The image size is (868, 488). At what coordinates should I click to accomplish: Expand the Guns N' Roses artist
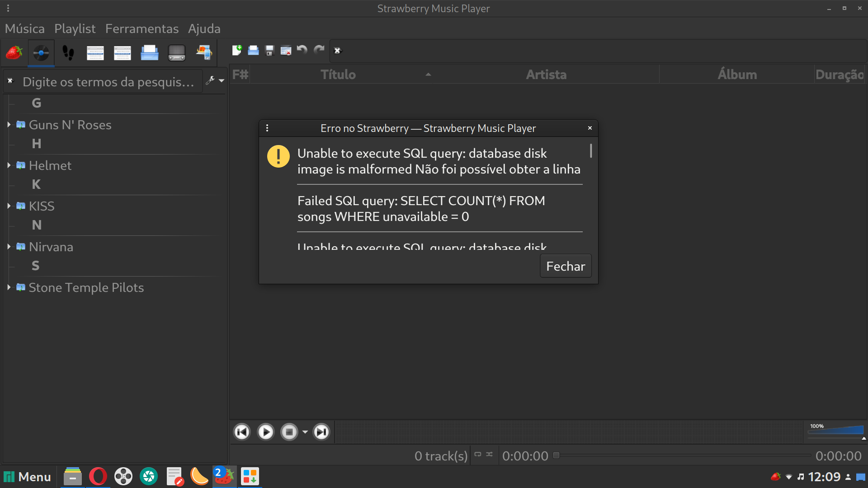9,124
